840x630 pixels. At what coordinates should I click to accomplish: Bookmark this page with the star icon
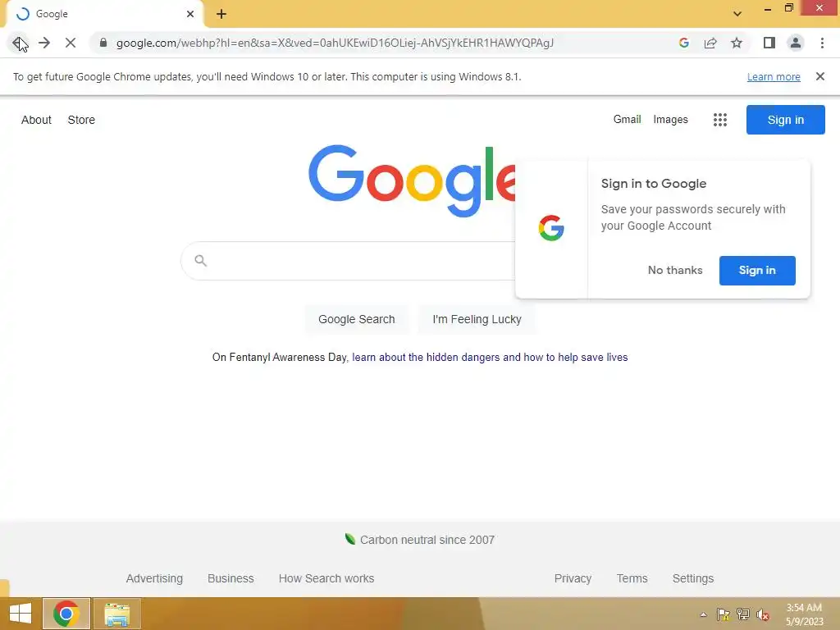(737, 43)
